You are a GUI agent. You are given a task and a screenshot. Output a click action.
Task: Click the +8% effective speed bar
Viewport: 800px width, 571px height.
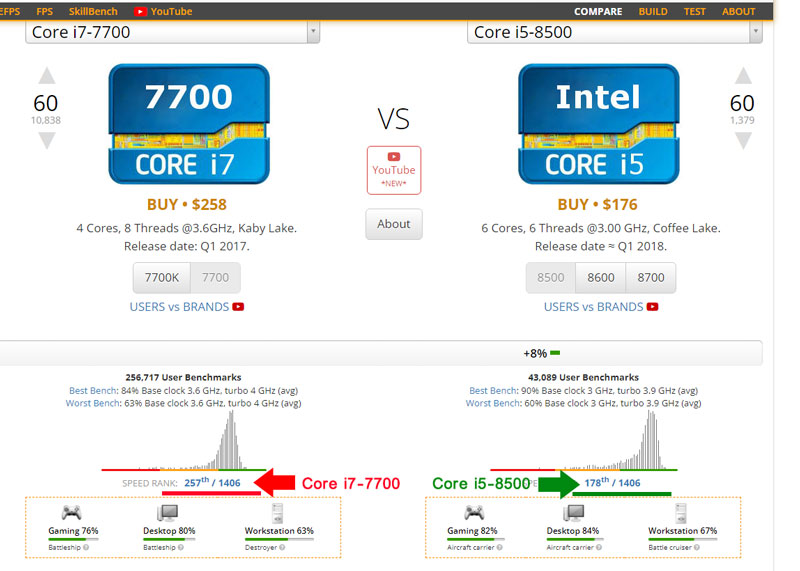click(541, 353)
